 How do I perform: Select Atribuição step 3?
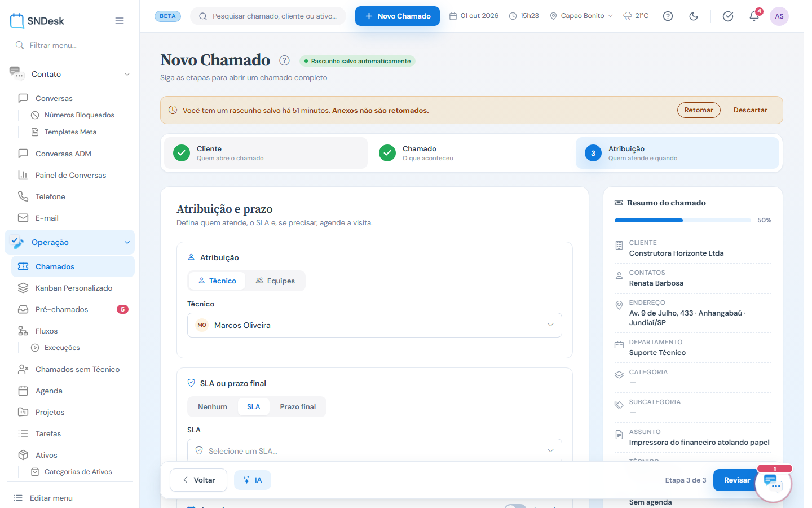pyautogui.click(x=677, y=153)
